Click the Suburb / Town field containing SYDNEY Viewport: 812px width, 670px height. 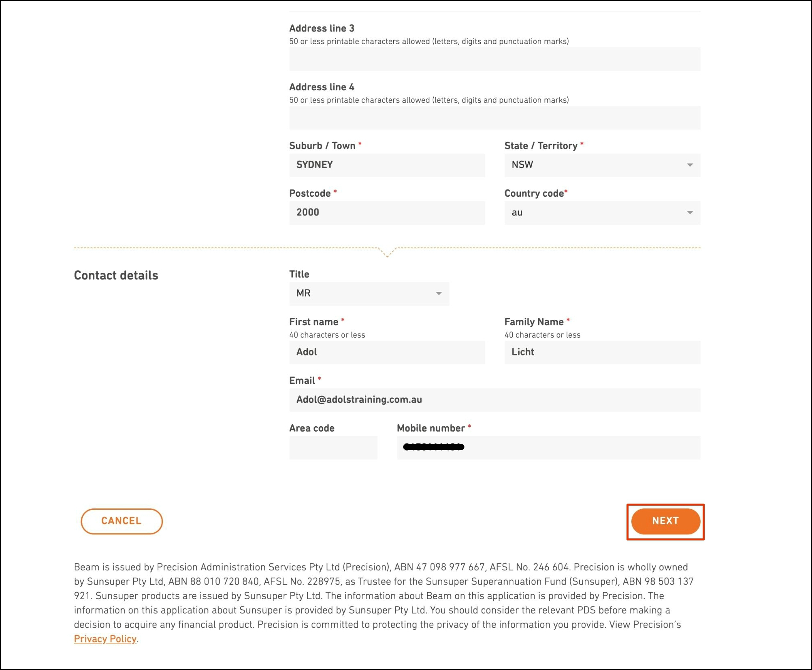pos(387,165)
